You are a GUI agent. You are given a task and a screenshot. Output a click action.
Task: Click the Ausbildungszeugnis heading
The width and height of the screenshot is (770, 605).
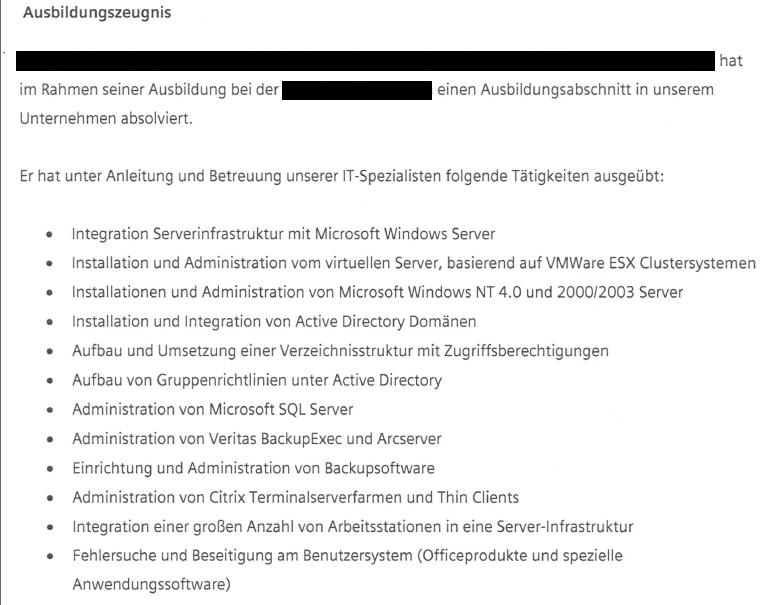[97, 12]
